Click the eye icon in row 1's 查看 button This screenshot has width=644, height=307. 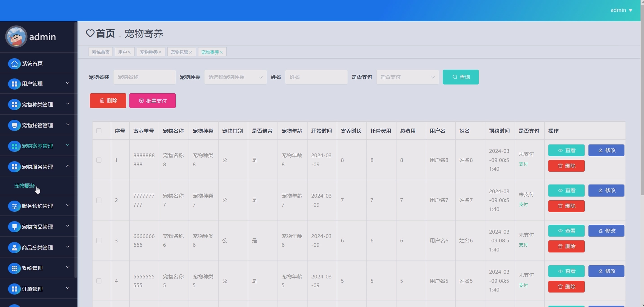pos(560,150)
